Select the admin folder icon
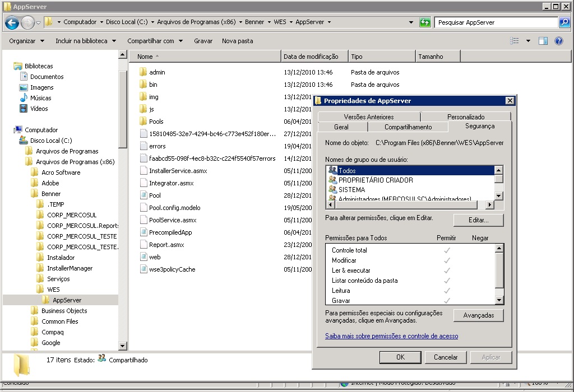The height and width of the screenshot is (392, 574). pyautogui.click(x=143, y=72)
